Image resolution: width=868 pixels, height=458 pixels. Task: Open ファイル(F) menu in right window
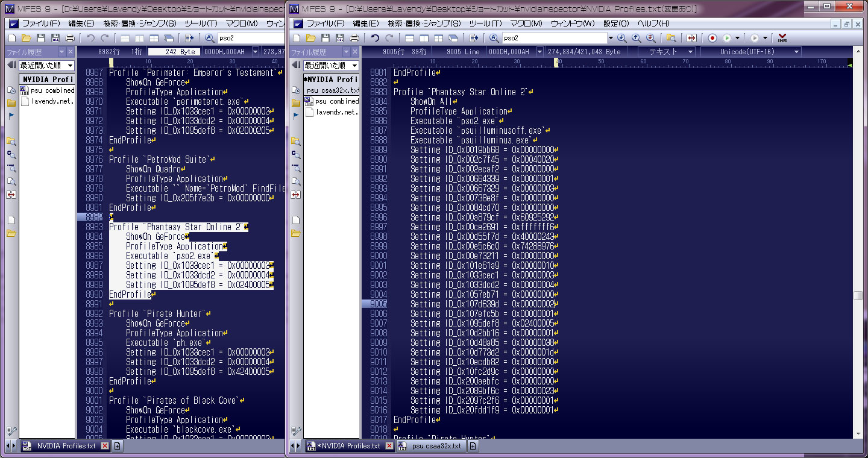[x=325, y=24]
